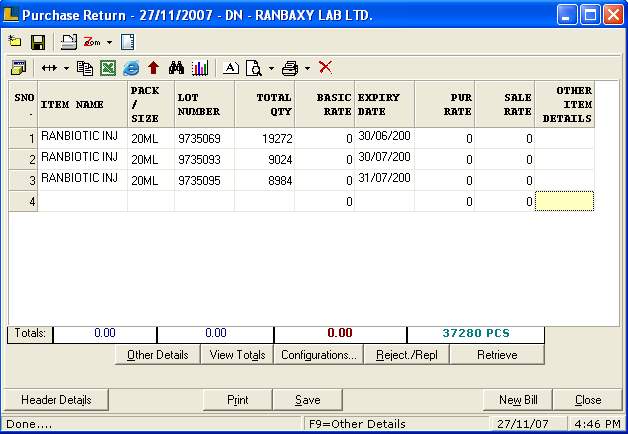Select row 4 header cell

(23, 201)
